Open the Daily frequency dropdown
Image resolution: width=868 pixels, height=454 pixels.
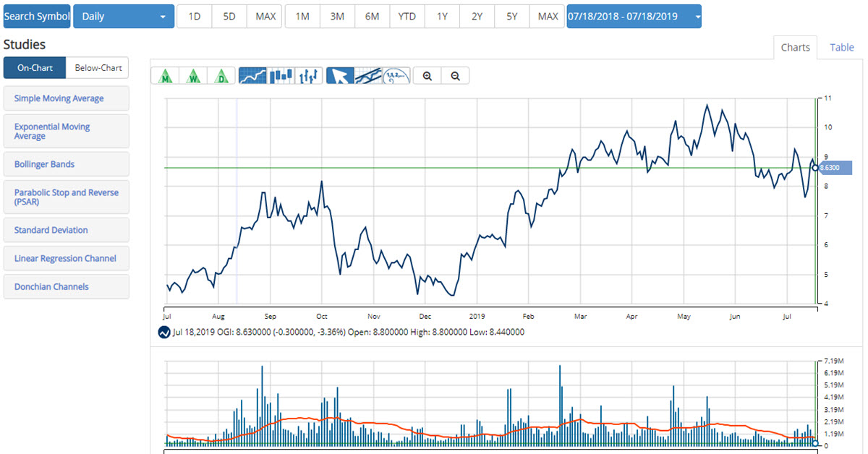tap(124, 16)
